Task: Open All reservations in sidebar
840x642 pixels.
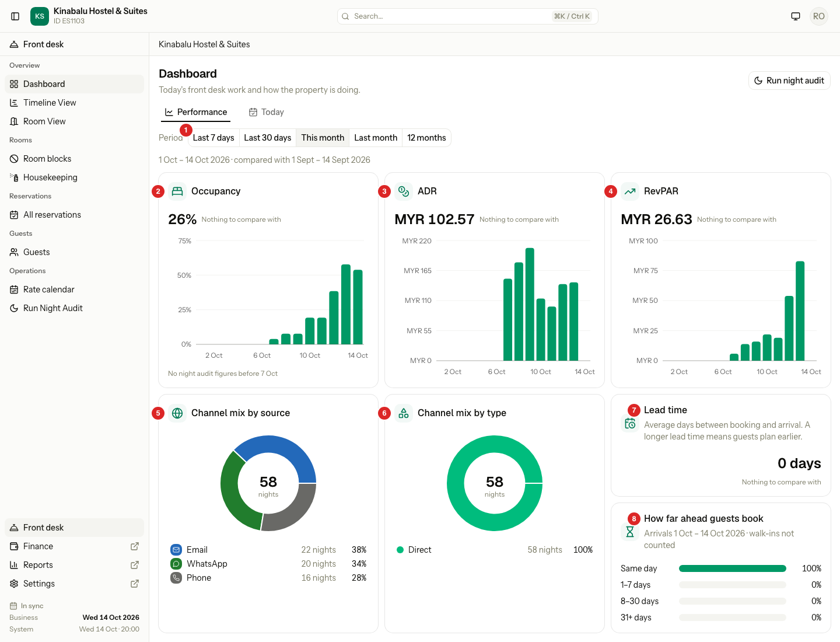Action: coord(74,215)
